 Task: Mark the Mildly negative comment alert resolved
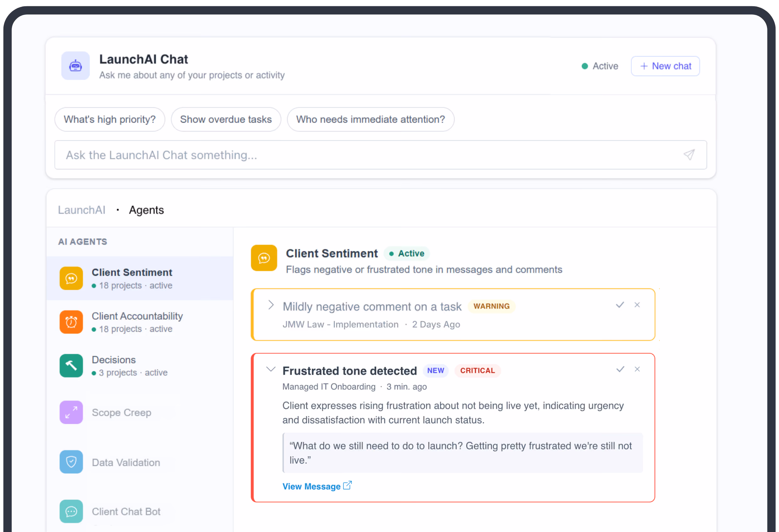[620, 305]
